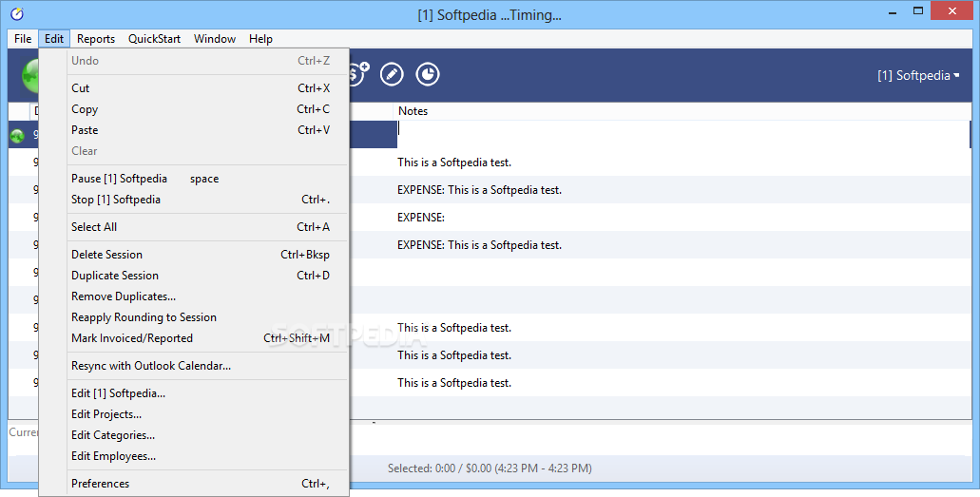Click the app icon in title bar
Screen dimensions: 980x497
[x=17, y=13]
